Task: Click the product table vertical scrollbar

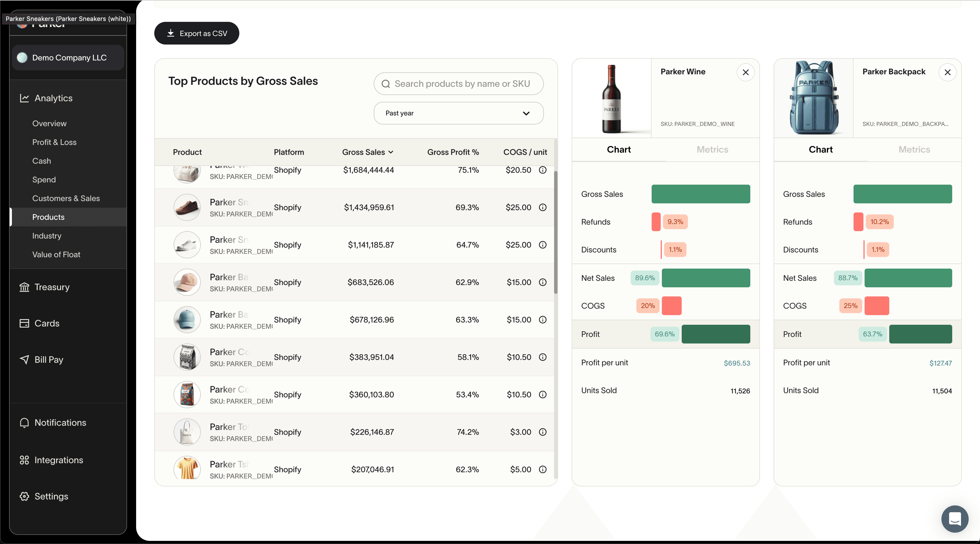Action: coord(556,232)
